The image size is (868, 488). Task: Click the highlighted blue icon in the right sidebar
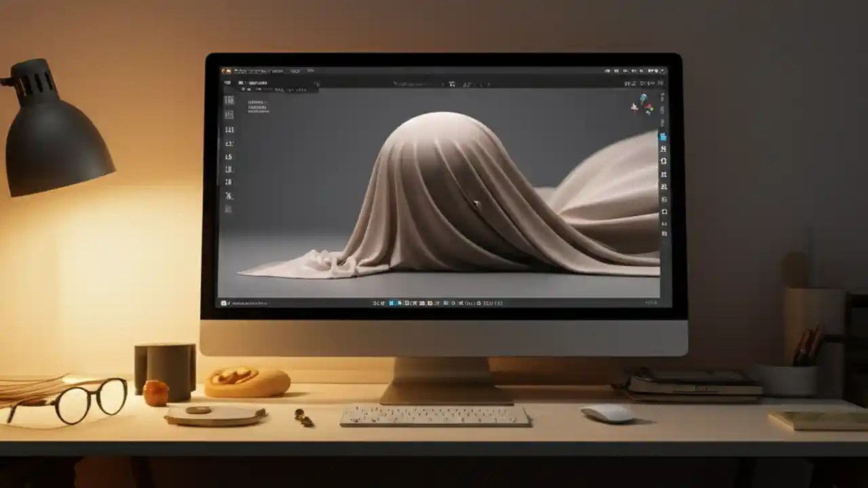click(x=661, y=136)
